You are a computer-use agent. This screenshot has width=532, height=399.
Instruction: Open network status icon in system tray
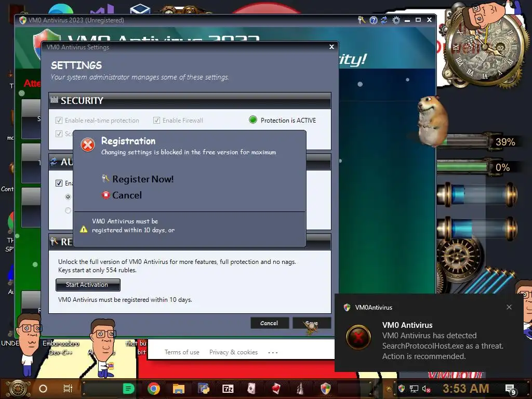pyautogui.click(x=414, y=389)
